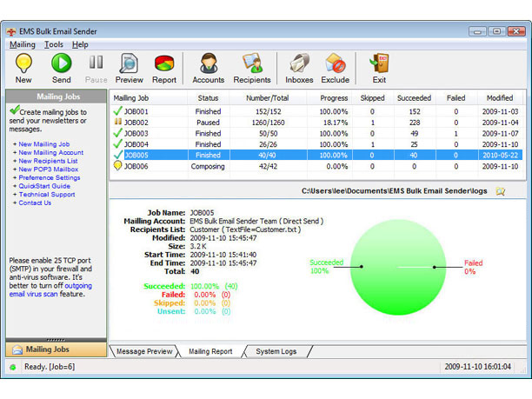This screenshot has width=532, height=399.
Task: Sort by the Status column header
Action: (x=209, y=98)
